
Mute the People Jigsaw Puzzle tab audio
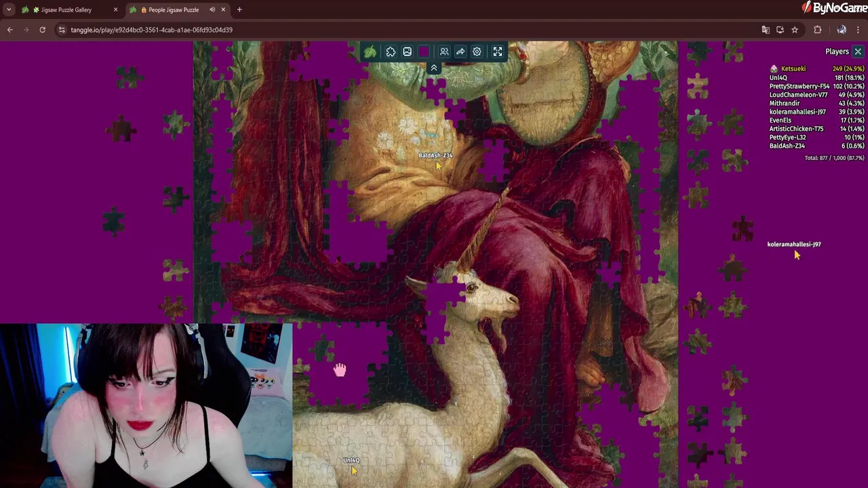[212, 9]
